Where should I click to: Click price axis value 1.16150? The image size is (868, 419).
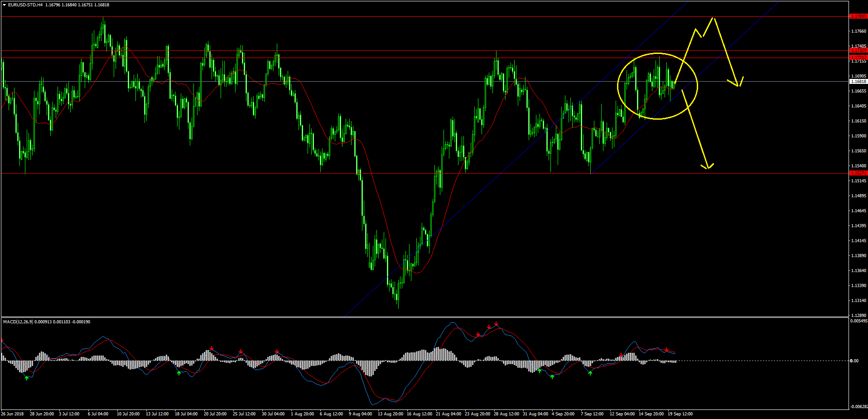click(x=859, y=121)
